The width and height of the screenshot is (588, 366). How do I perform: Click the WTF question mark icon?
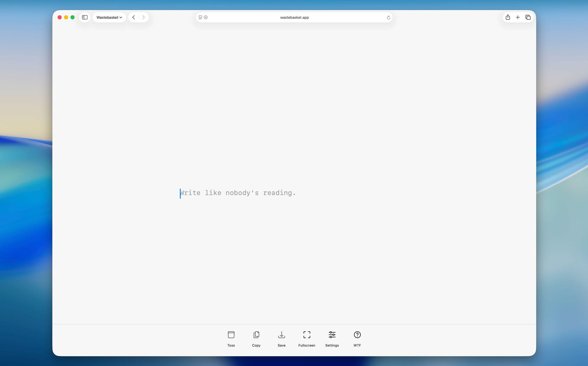pyautogui.click(x=357, y=335)
